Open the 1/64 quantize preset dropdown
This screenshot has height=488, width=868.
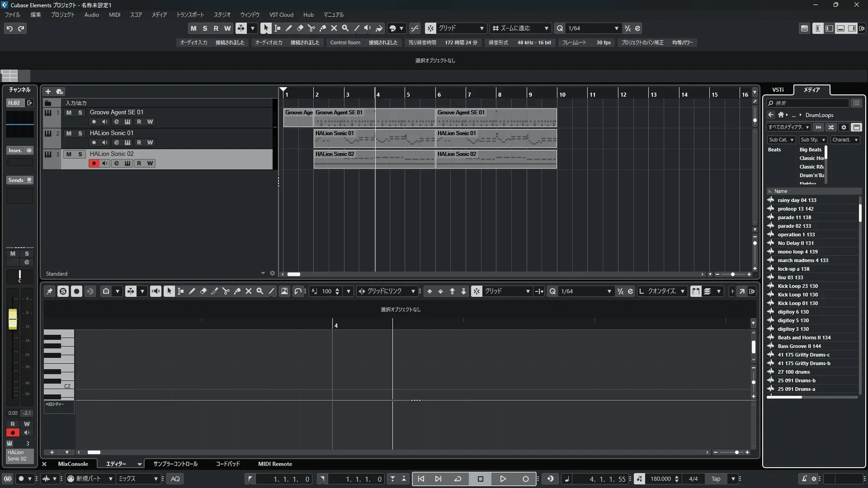[616, 28]
